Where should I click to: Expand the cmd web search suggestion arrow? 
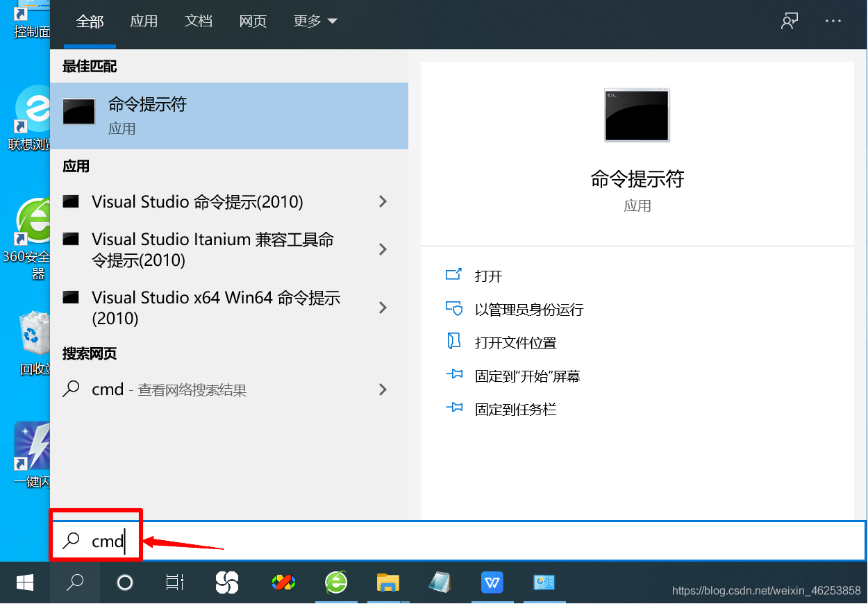[383, 389]
